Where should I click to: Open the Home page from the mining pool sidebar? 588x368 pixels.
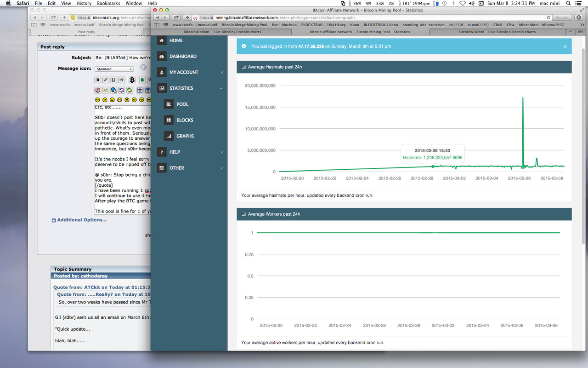point(189,40)
